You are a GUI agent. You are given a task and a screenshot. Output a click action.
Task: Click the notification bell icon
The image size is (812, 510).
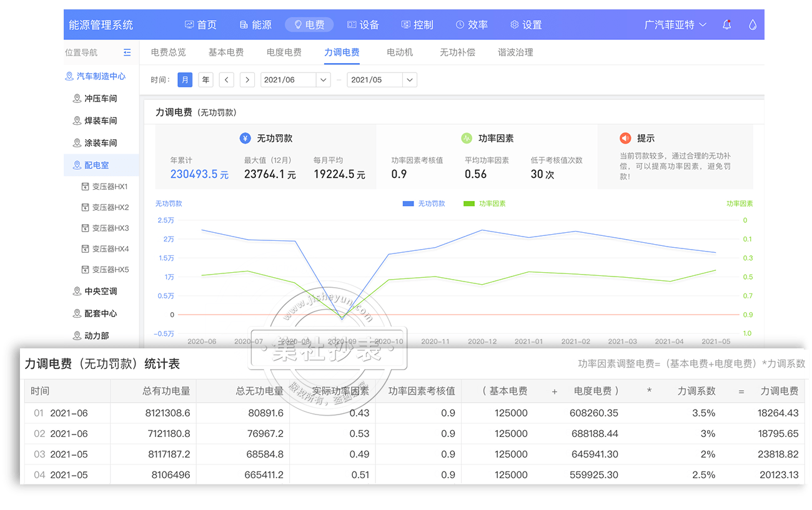726,25
